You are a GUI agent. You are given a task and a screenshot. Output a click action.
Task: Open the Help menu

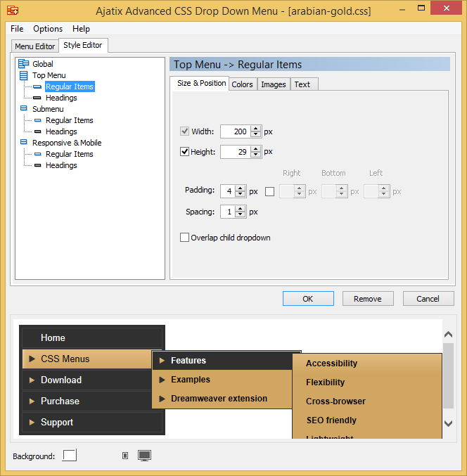click(x=81, y=29)
